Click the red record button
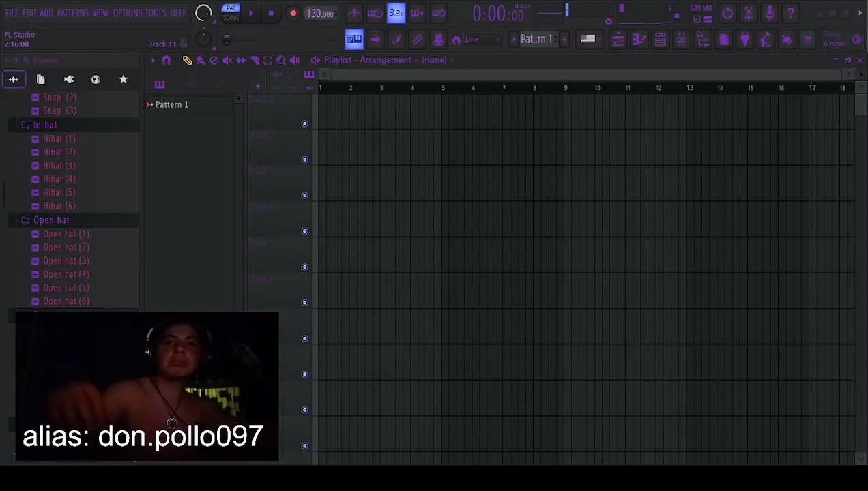 tap(293, 13)
